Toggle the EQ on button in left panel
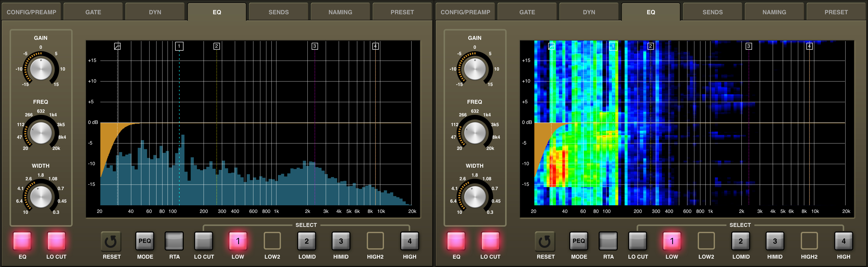The image size is (868, 267). pos(22,241)
